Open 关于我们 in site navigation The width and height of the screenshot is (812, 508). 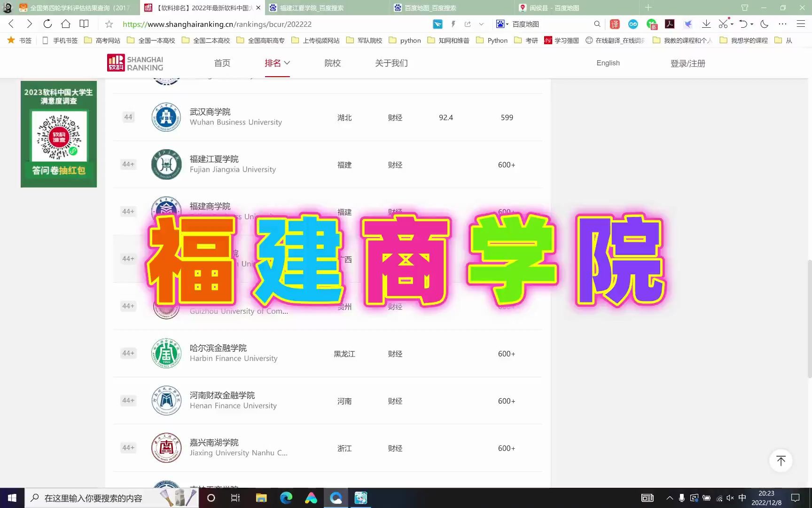[x=391, y=63]
